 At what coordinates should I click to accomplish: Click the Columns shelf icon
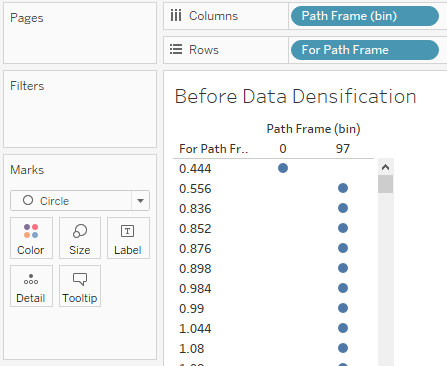coord(176,16)
